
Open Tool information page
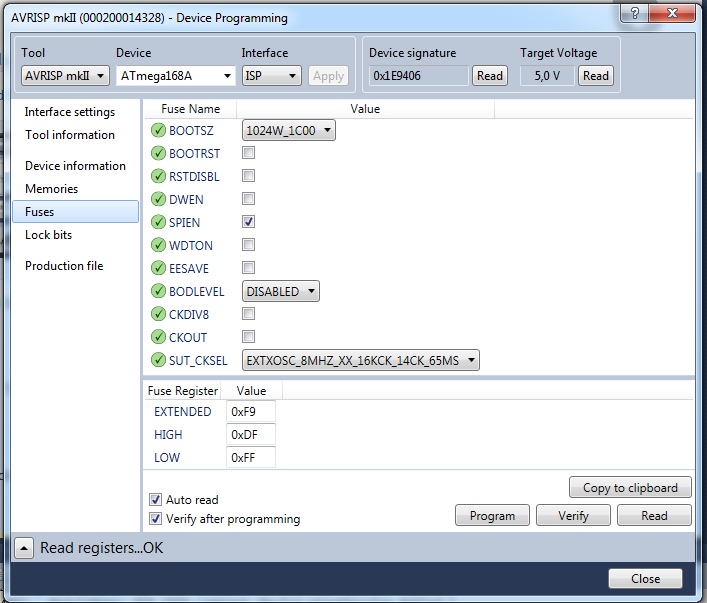(70, 135)
